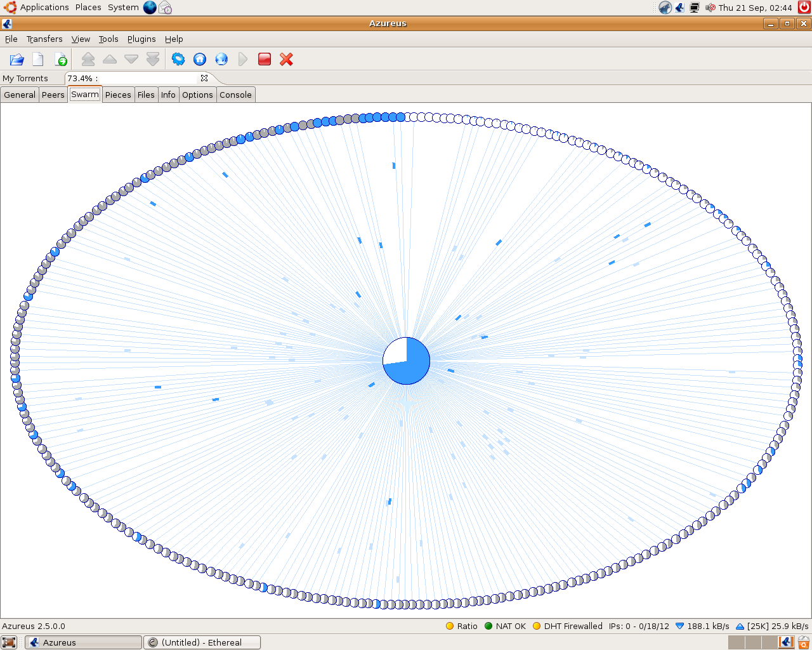
Task: Click the Open URL icon with green arrow
Action: 61,60
